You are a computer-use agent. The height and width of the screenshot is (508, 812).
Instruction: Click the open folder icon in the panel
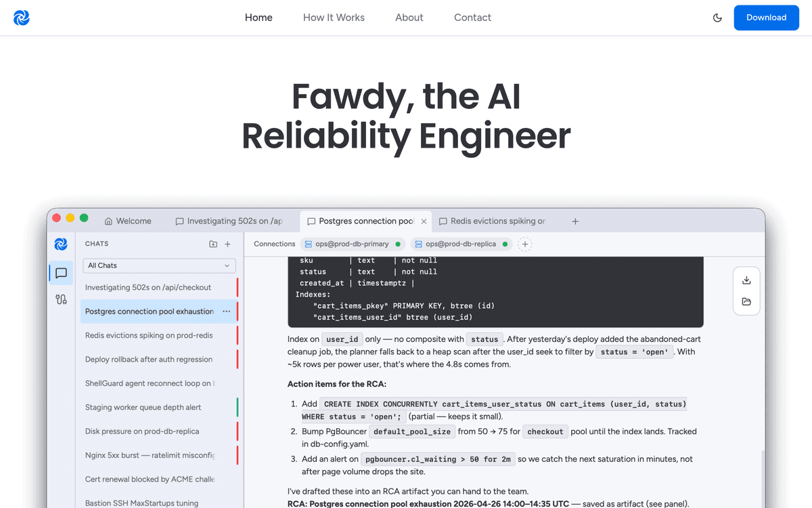tap(746, 302)
